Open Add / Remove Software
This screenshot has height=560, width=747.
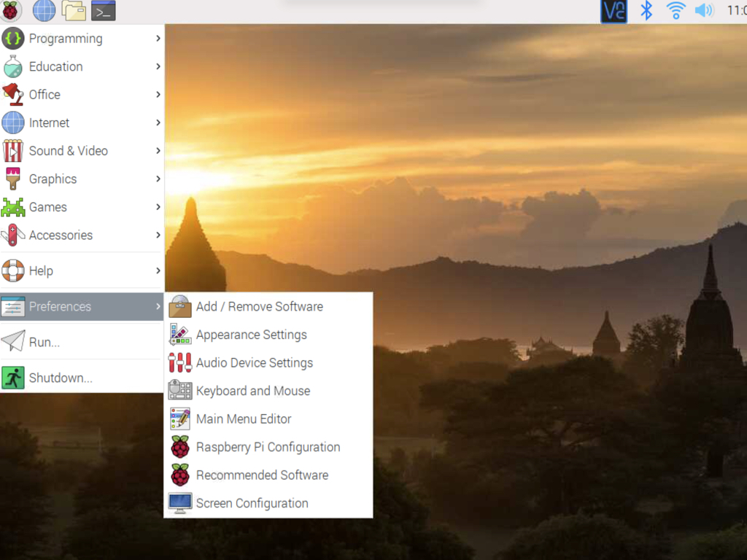(259, 306)
